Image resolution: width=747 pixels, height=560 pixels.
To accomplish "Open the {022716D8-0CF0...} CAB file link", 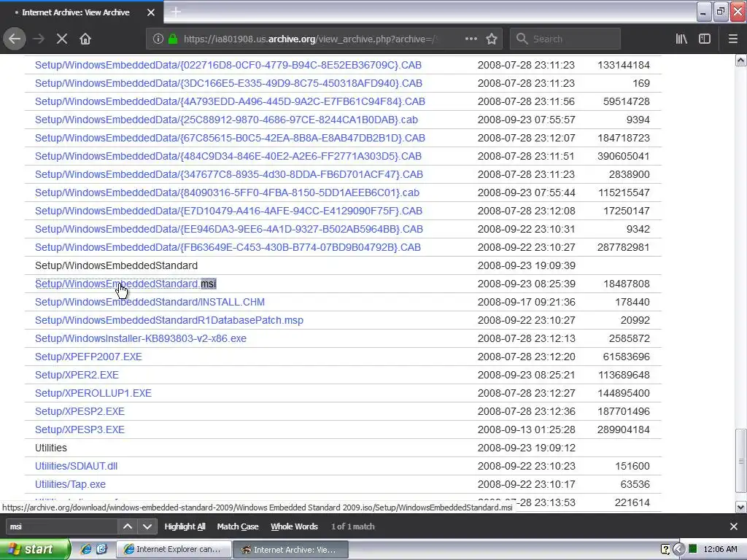I will click(228, 65).
